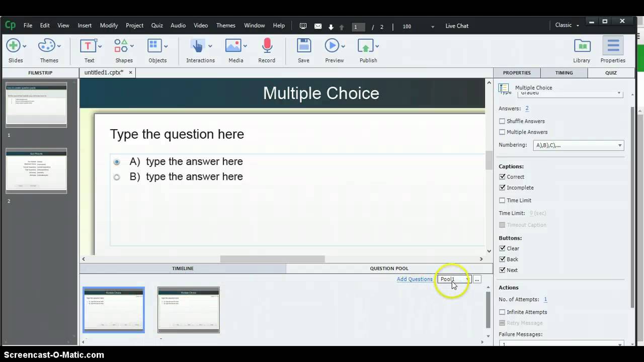Image resolution: width=644 pixels, height=362 pixels.
Task: Open the Classic workspace dropdown
Action: 567,25
